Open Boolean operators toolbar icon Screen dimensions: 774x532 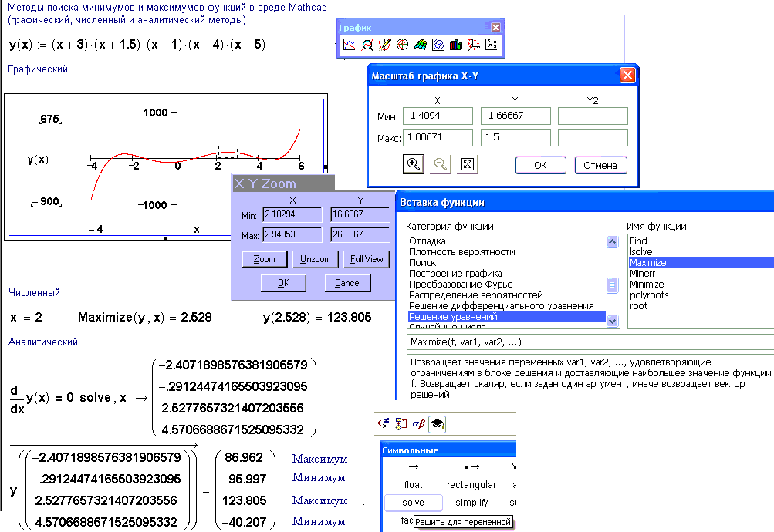coord(383,423)
